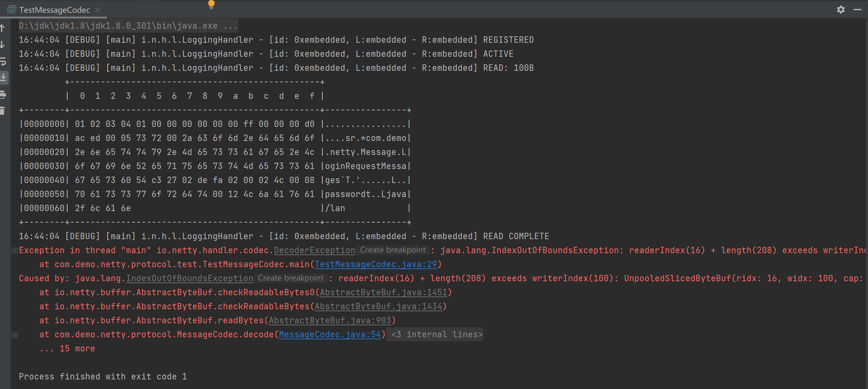Click the Down the Stack Trace arrow
This screenshot has height=389, width=868.
pyautogui.click(x=3, y=45)
